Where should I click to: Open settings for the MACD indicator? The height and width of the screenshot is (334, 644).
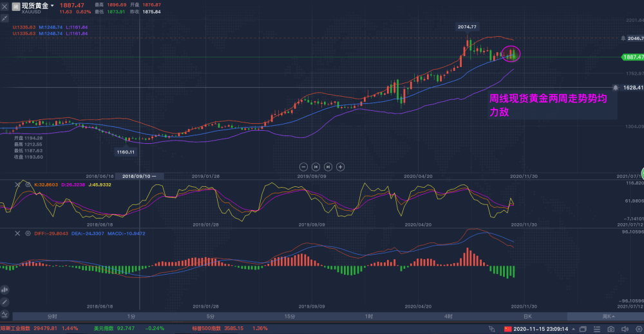[28, 233]
